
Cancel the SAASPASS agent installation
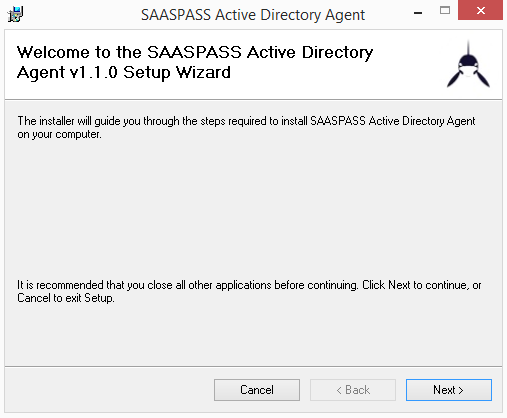click(x=257, y=390)
